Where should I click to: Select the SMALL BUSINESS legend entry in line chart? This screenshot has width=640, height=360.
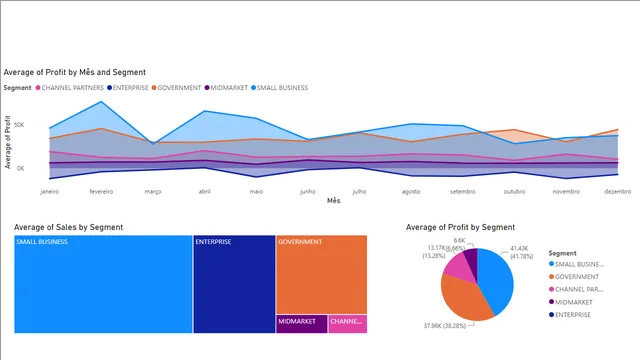pos(279,88)
